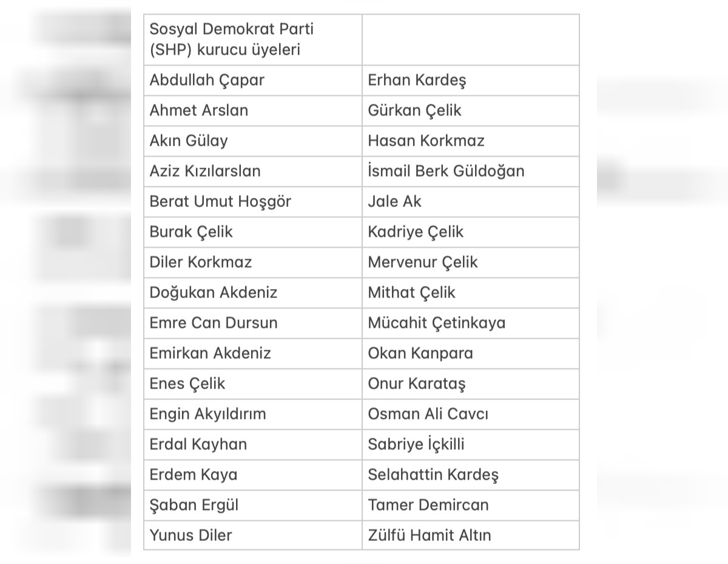Viewport: 728px width, 564px height.
Task: Click the Şaban Ergül cell
Action: 194,505
